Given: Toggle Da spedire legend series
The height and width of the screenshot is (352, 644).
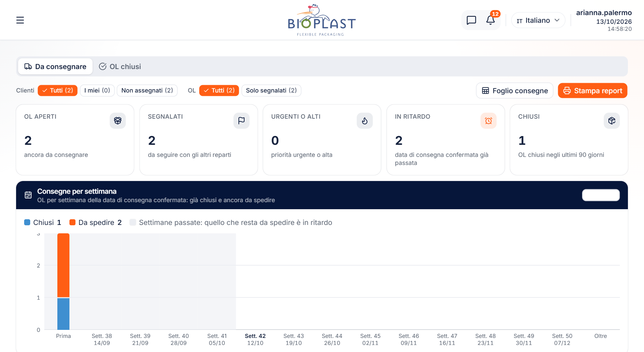Looking at the screenshot, I should click(x=95, y=223).
